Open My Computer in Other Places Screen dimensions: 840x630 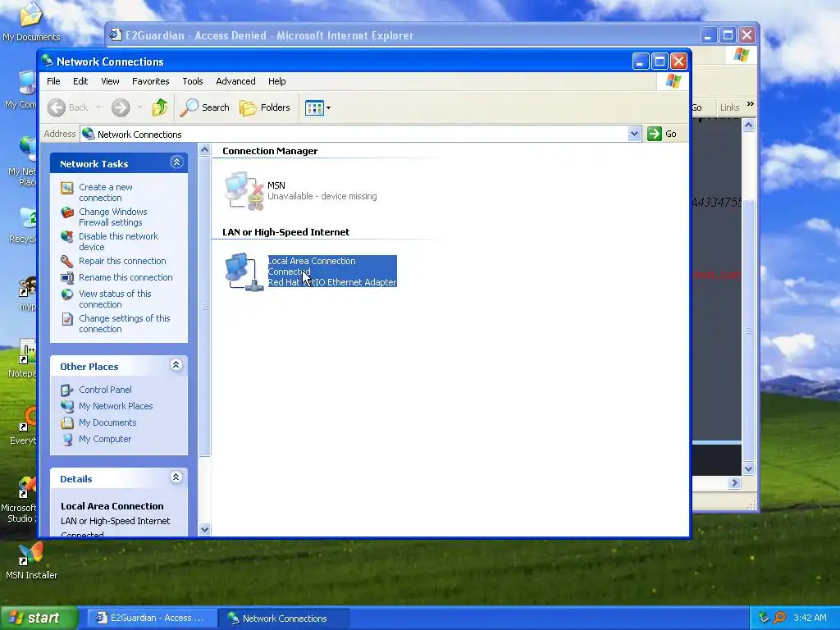pyautogui.click(x=104, y=440)
